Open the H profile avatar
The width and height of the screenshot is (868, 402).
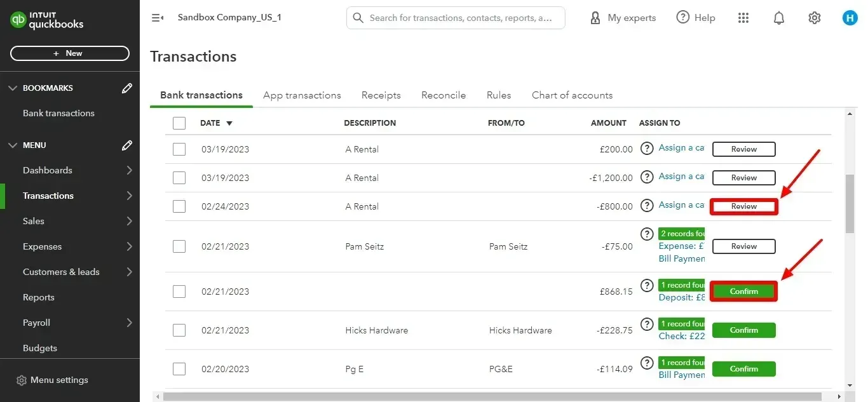850,18
